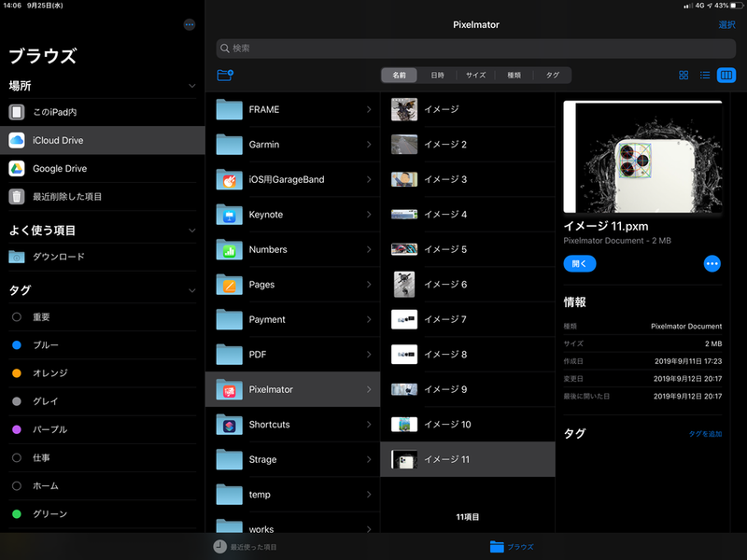The height and width of the screenshot is (560, 747).
Task: Switch to icon grid view
Action: 684,76
